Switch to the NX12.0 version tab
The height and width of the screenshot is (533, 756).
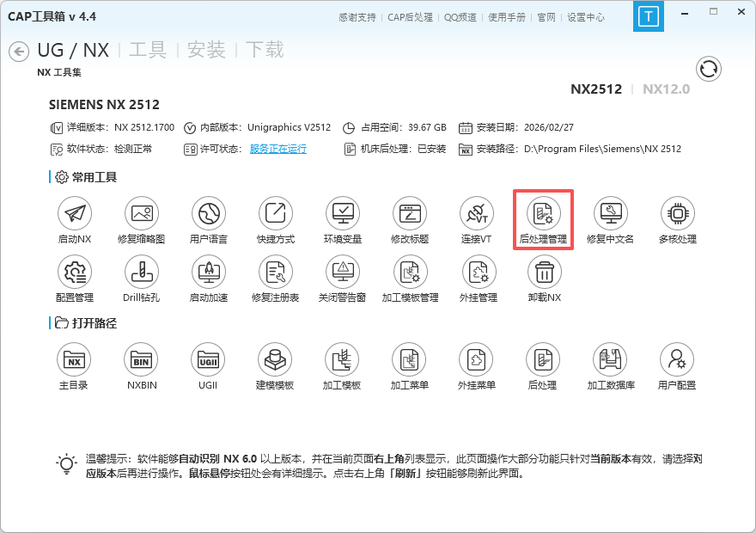pos(667,89)
